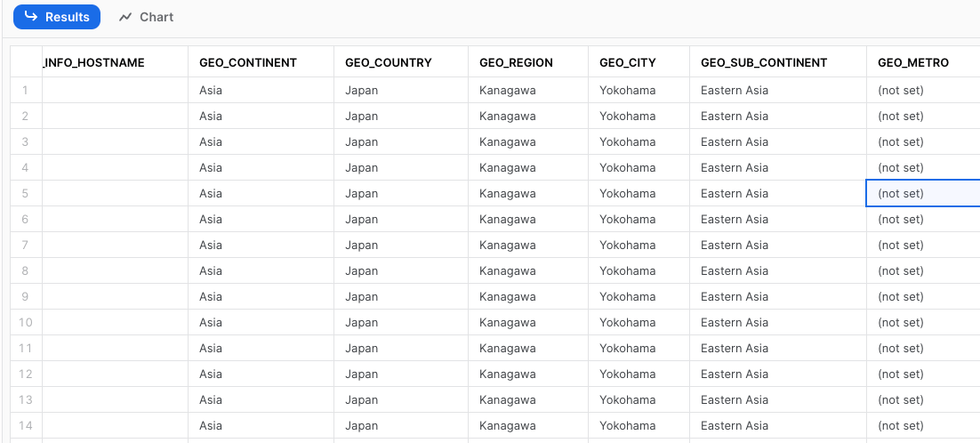Click the Japan cell in row 8
980x443 pixels.
[401, 270]
